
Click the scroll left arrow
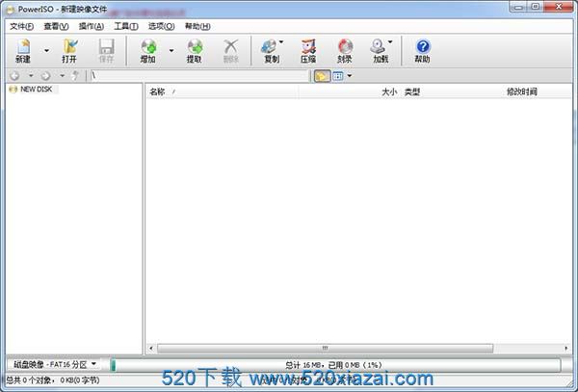tap(151, 348)
